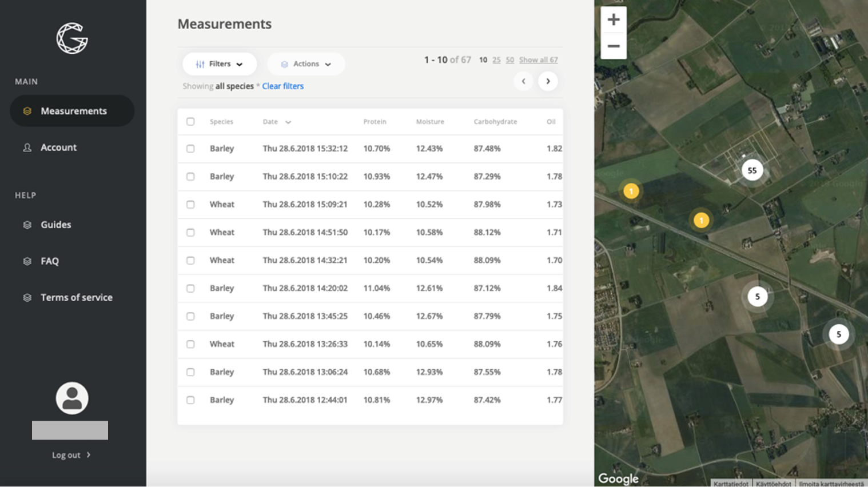Click the Clear filters link
Screen dimensions: 868x487
(282, 86)
